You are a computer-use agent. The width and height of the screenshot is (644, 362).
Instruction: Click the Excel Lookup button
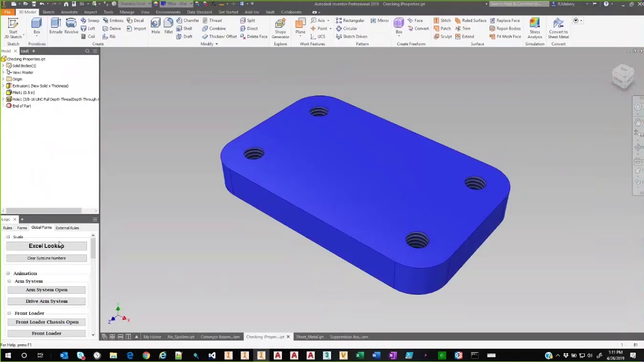[46, 246]
